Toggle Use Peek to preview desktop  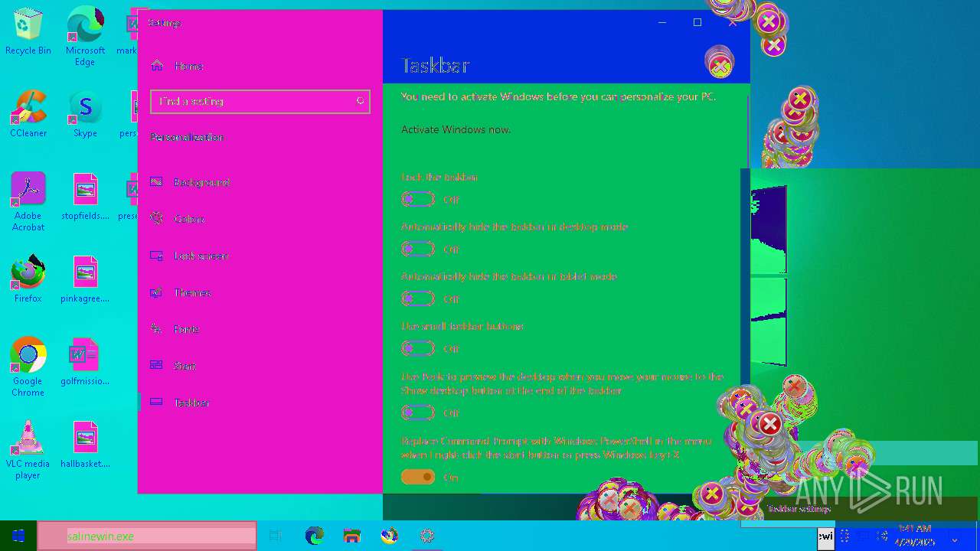pyautogui.click(x=418, y=412)
